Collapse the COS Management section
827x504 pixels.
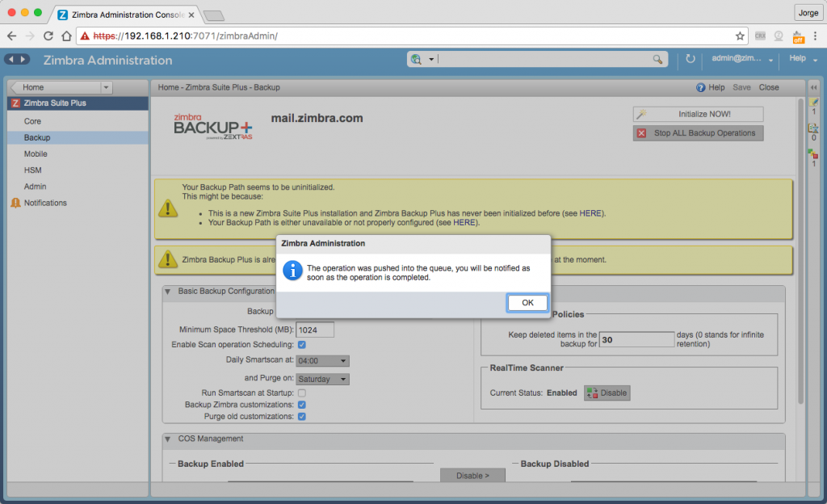click(x=168, y=439)
